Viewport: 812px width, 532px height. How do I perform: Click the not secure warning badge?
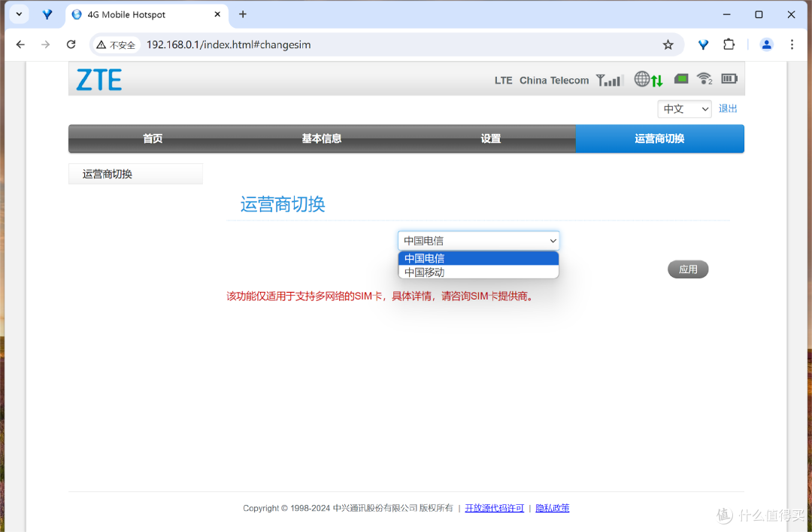click(x=116, y=45)
